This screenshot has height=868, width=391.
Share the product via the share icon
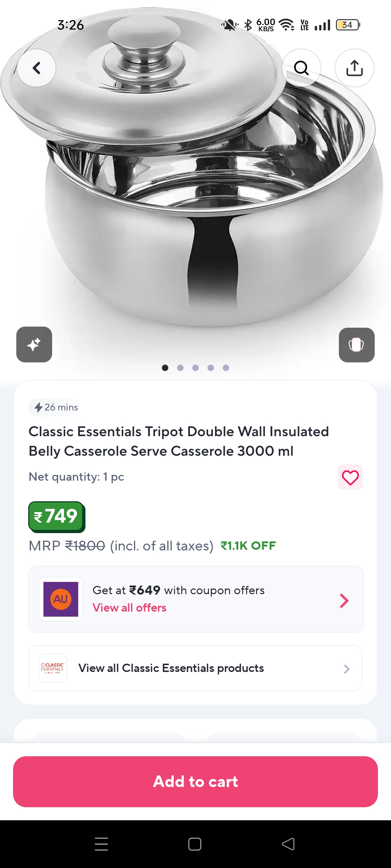(354, 68)
